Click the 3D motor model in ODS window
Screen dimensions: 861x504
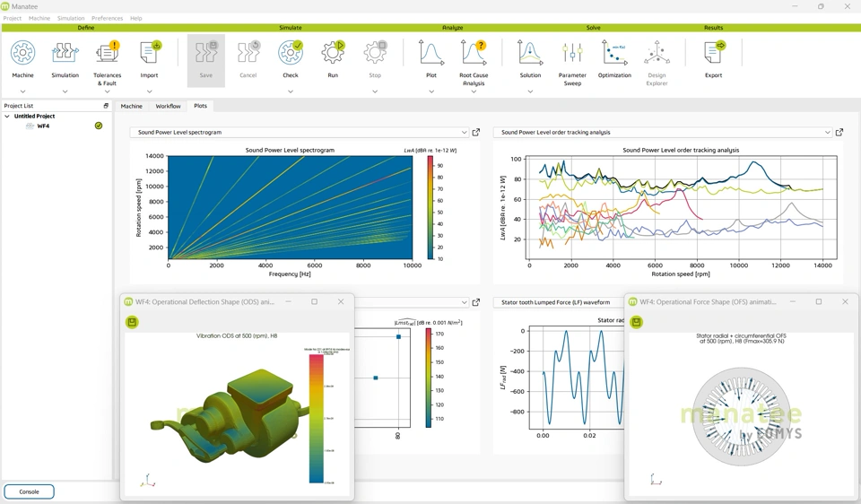coord(229,415)
